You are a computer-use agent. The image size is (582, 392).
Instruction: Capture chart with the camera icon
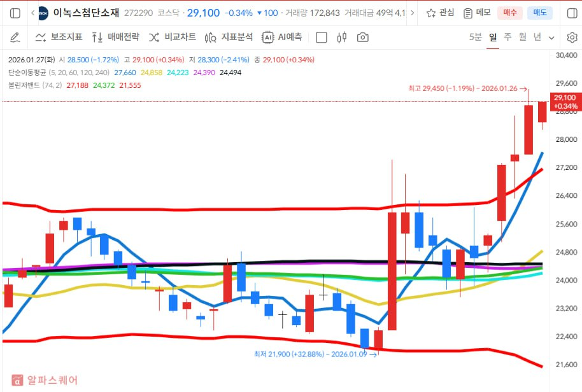(362, 37)
